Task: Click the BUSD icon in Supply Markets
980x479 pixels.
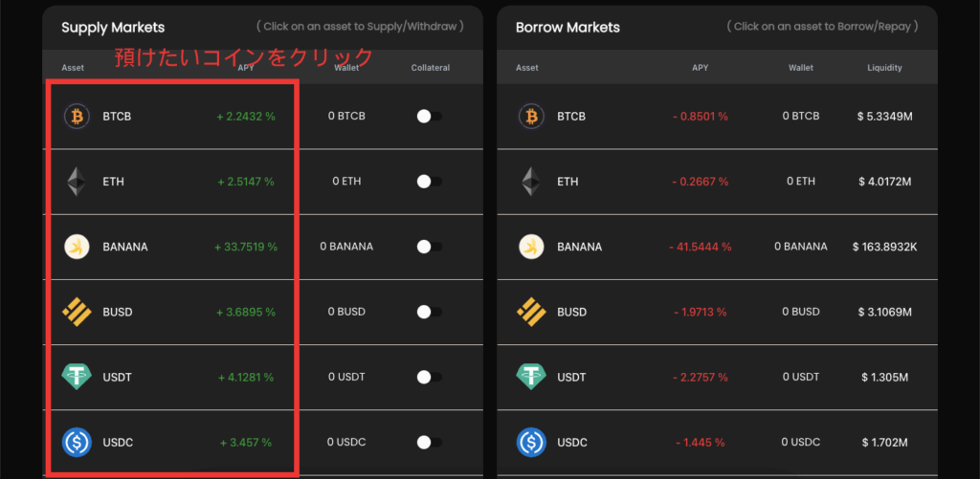Action: tap(76, 312)
